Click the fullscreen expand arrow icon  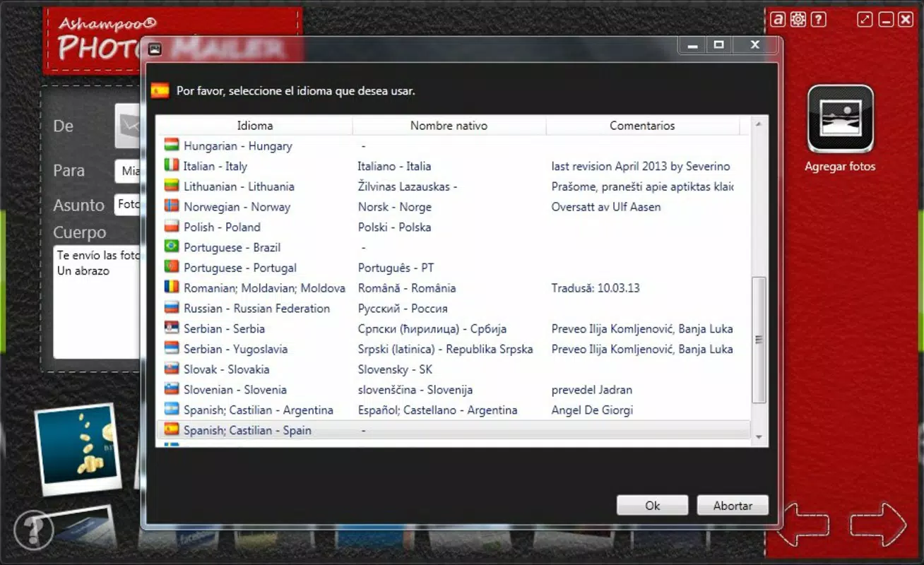click(865, 20)
